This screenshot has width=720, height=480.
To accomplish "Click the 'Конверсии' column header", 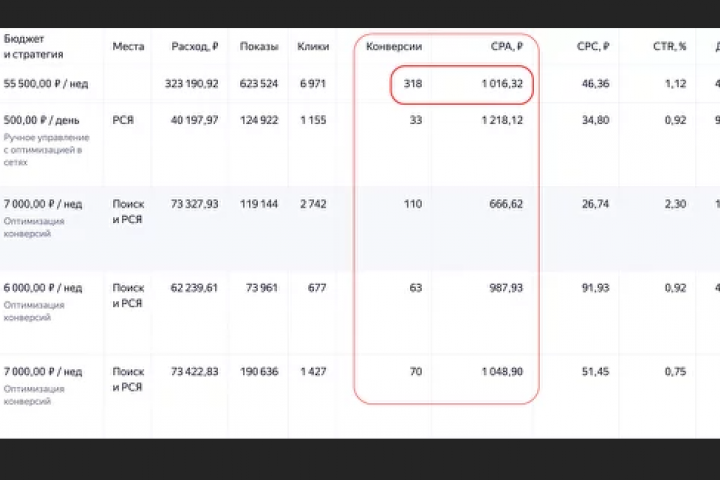I will 394,46.
